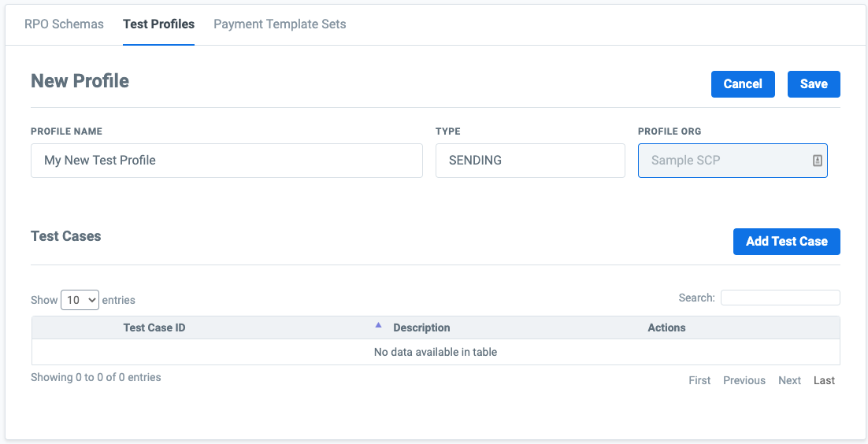This screenshot has height=444, width=868.
Task: Click the ascending sort arrow icon in table header
Action: tap(378, 325)
